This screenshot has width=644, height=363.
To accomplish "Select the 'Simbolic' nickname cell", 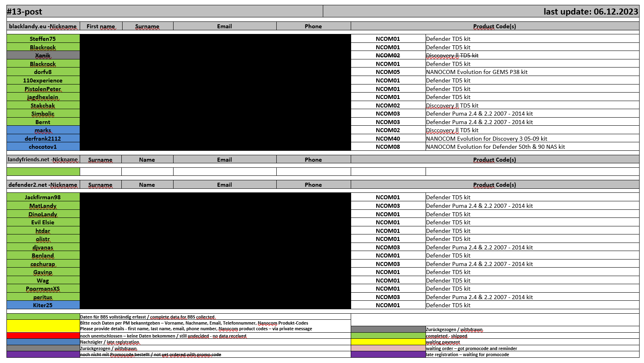I will click(x=43, y=114).
